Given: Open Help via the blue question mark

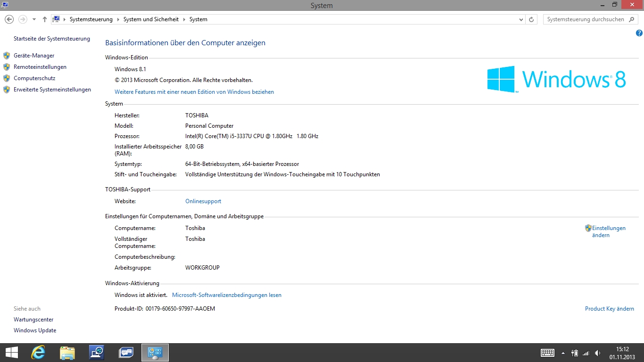Looking at the screenshot, I should 639,33.
